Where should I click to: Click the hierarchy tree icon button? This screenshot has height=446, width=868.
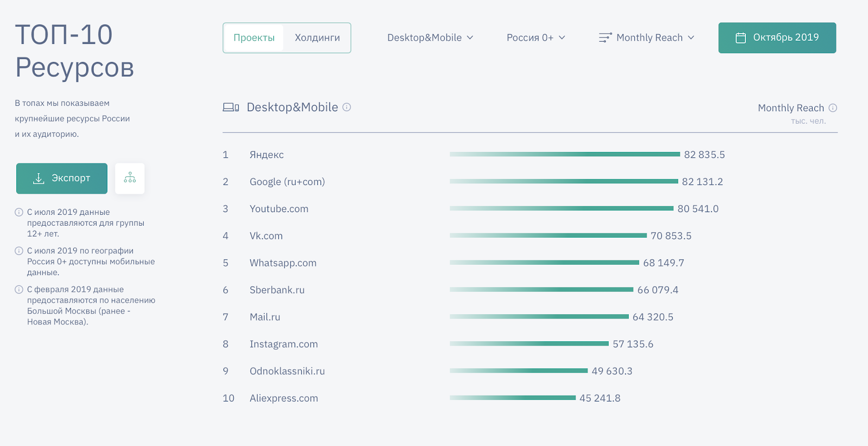(x=130, y=178)
